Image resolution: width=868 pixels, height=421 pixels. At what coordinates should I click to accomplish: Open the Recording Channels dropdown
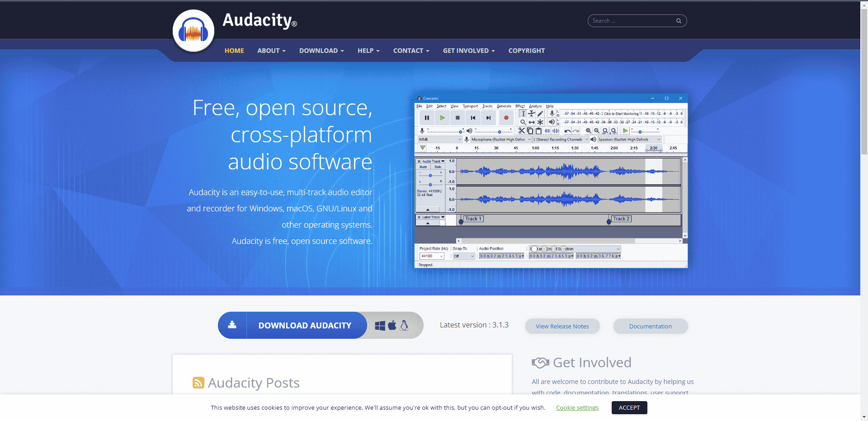[x=561, y=139]
